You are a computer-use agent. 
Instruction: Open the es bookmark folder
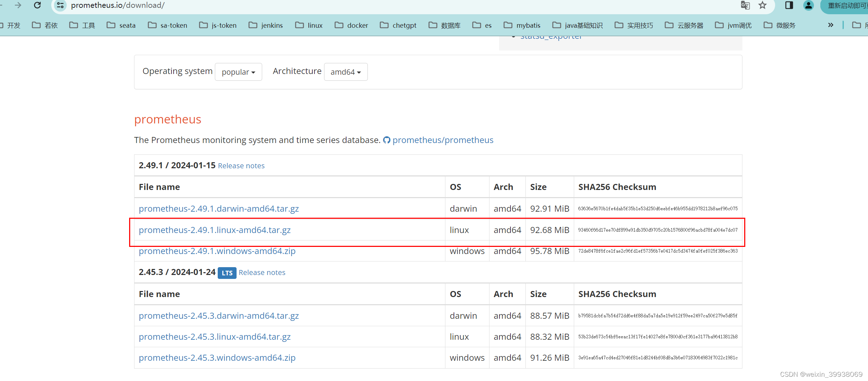click(482, 25)
